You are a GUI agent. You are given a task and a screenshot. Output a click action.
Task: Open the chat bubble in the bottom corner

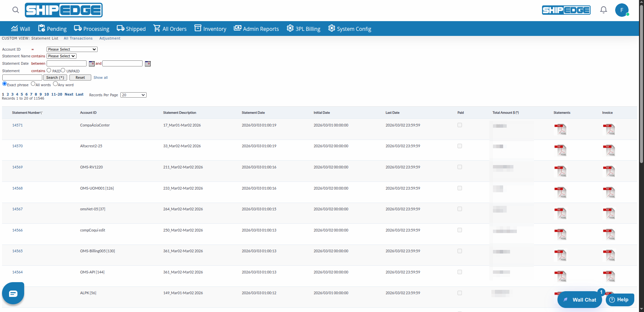(x=13, y=293)
